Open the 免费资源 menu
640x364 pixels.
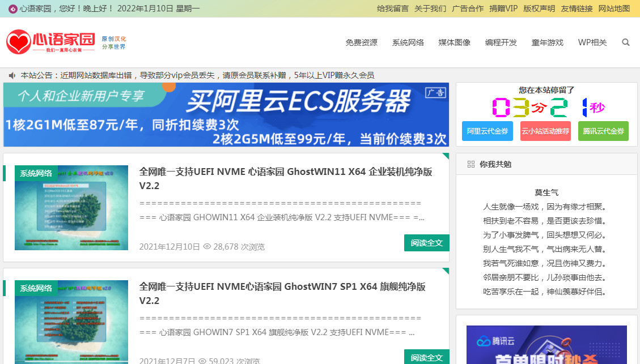pyautogui.click(x=361, y=42)
